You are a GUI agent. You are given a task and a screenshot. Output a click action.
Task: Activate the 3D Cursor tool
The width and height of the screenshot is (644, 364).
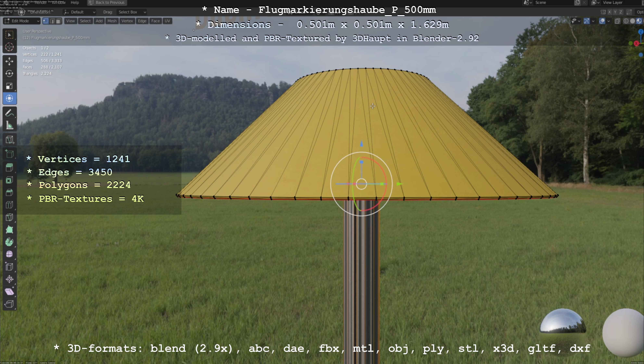(x=9, y=47)
